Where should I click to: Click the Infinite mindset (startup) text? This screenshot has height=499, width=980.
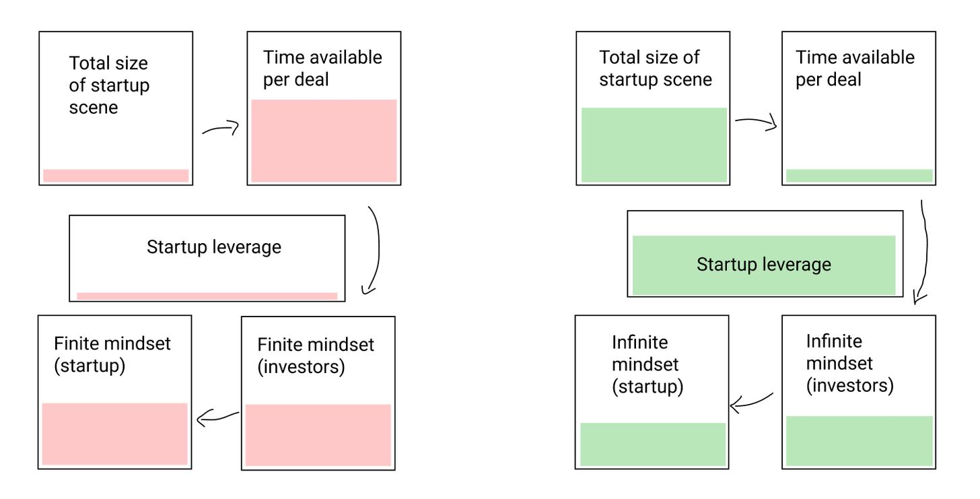click(x=647, y=364)
